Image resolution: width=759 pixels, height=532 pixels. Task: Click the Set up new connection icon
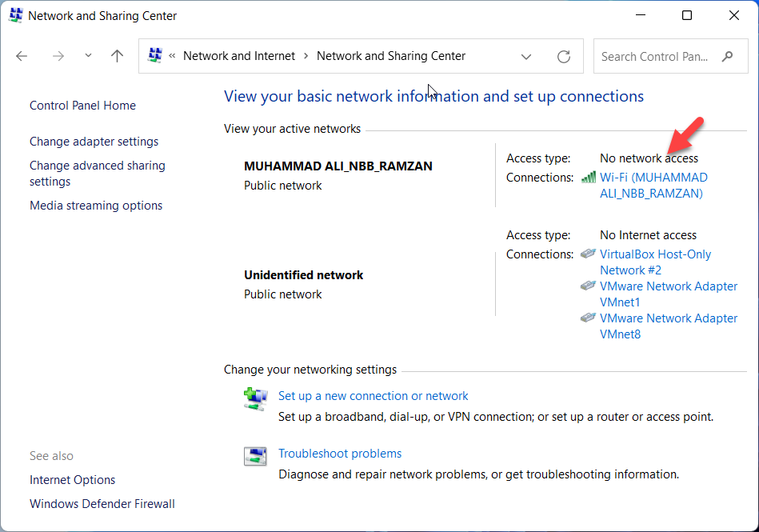[x=255, y=398]
